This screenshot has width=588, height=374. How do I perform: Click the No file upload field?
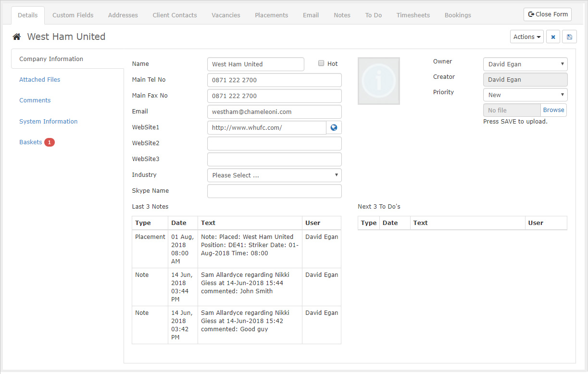[512, 110]
